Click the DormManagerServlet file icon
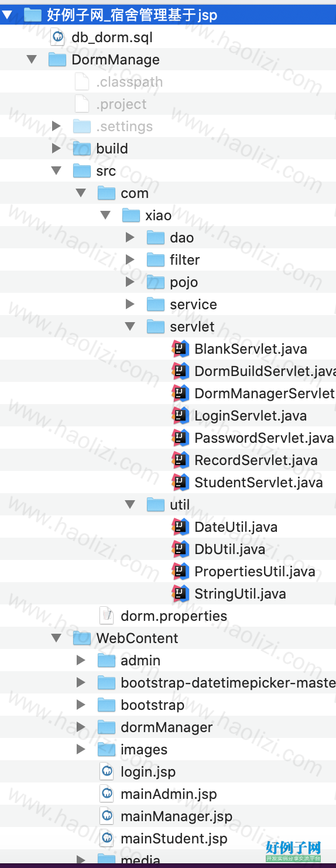 pyautogui.click(x=180, y=394)
